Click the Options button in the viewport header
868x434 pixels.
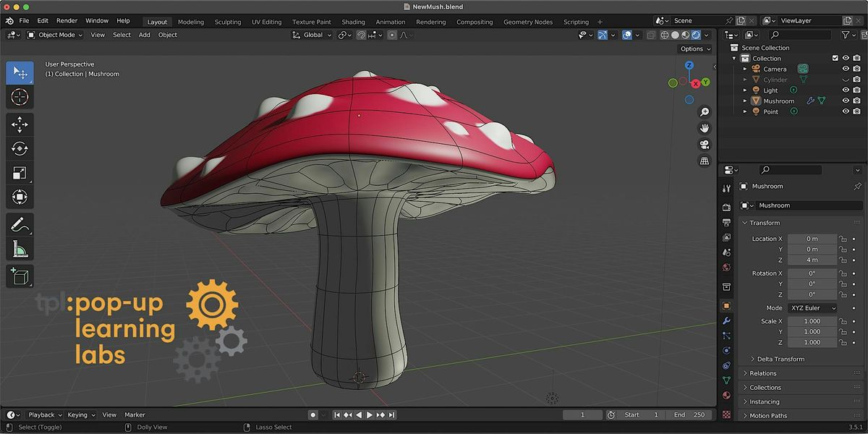(693, 48)
